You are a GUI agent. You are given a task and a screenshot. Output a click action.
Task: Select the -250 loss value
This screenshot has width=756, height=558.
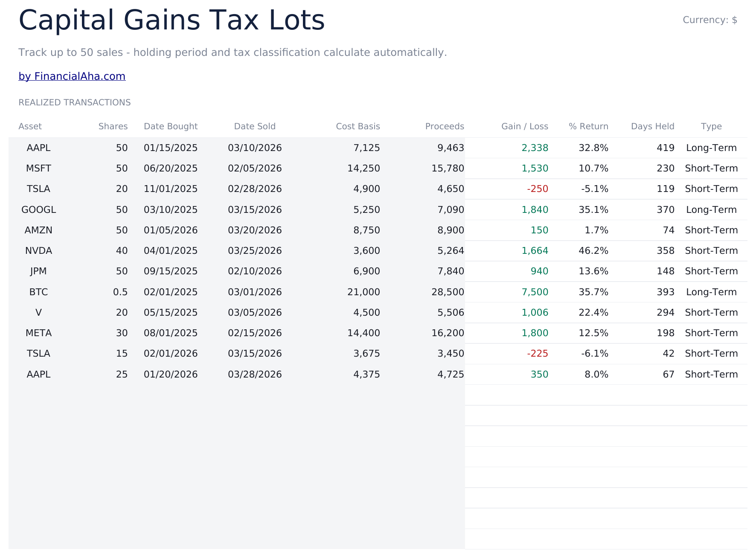(538, 189)
